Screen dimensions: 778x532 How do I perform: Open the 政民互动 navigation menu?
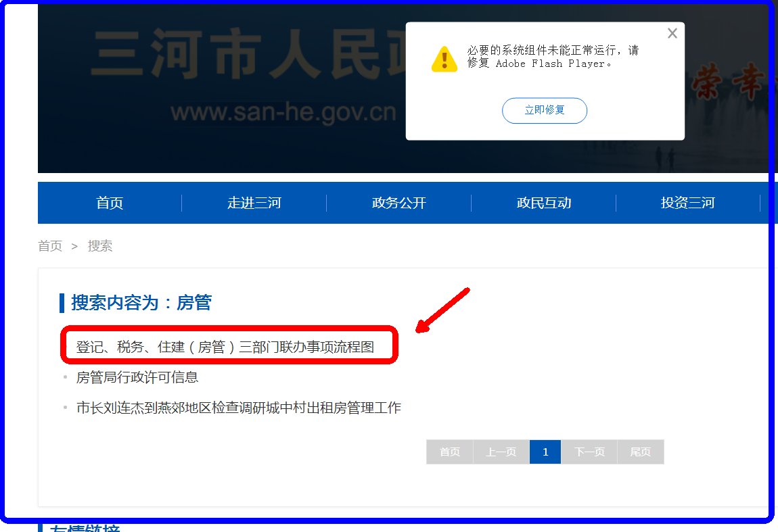coord(543,202)
